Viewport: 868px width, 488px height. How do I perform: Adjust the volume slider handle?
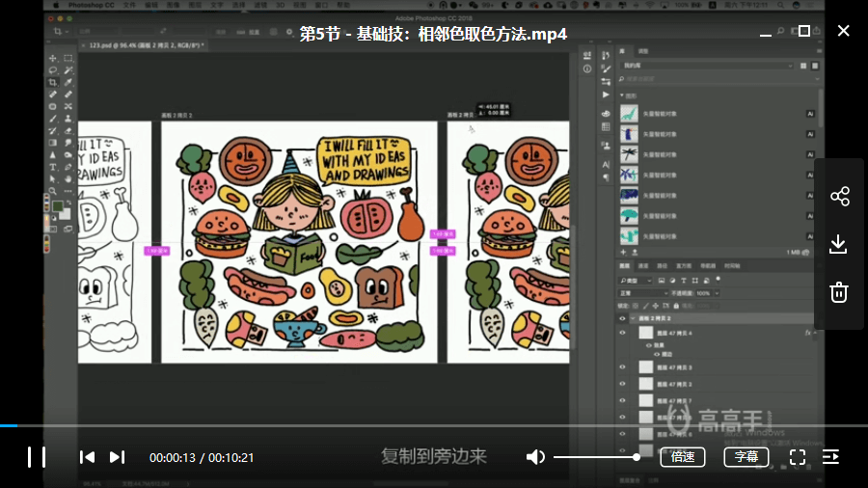click(637, 457)
